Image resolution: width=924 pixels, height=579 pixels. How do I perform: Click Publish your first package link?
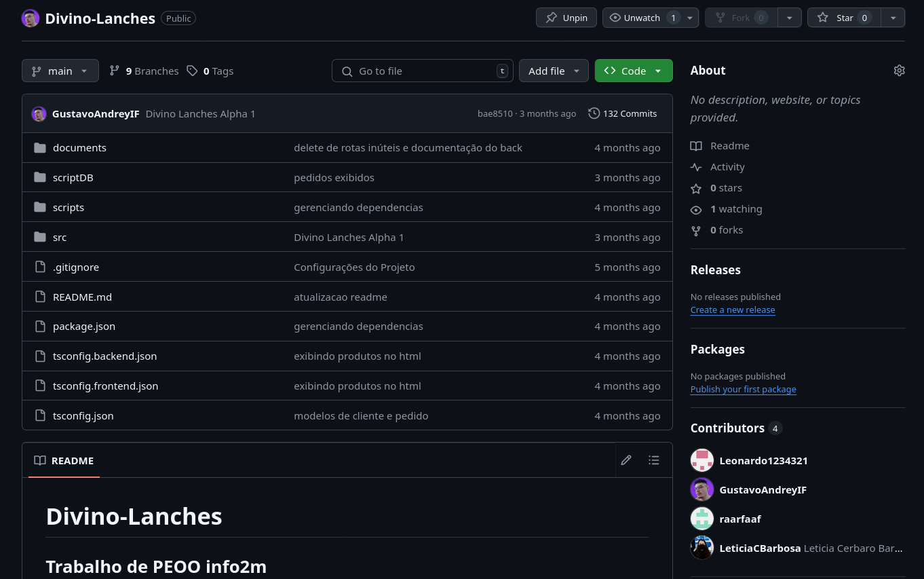pyautogui.click(x=743, y=390)
